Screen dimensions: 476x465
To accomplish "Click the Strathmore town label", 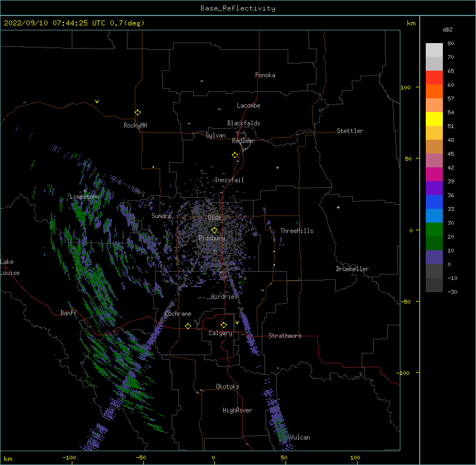I will point(285,336).
